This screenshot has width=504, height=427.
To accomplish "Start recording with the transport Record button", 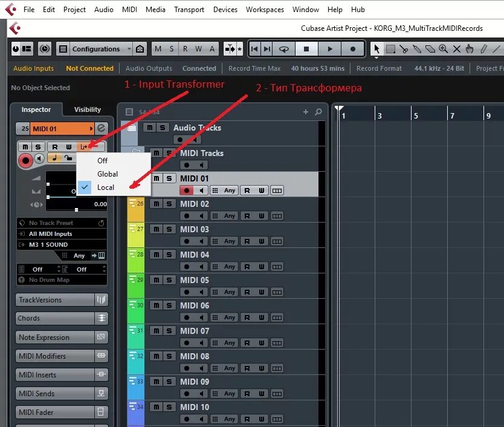I will [x=352, y=49].
